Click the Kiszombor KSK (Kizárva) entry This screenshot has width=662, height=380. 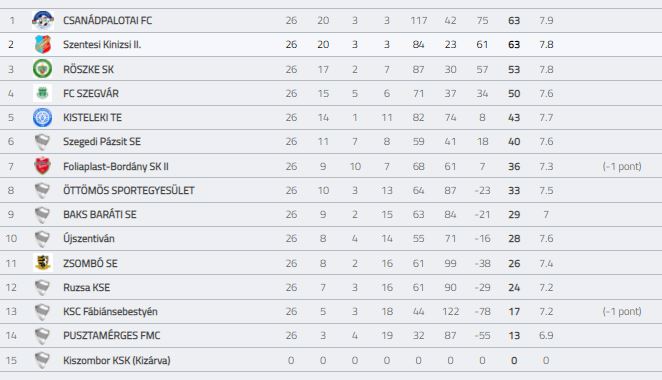[117, 361]
